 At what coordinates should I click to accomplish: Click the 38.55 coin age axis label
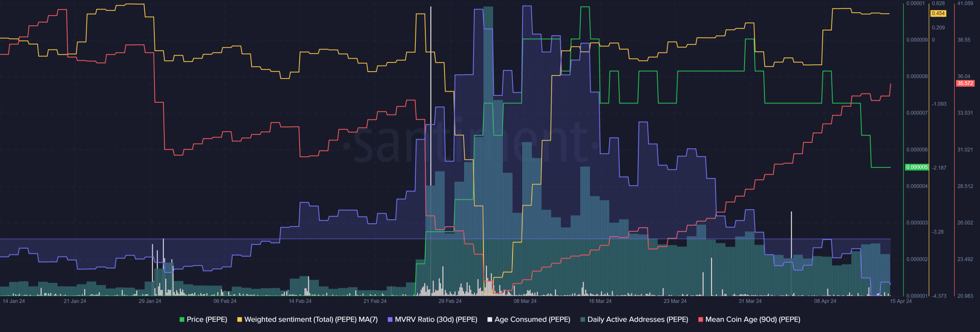click(964, 40)
